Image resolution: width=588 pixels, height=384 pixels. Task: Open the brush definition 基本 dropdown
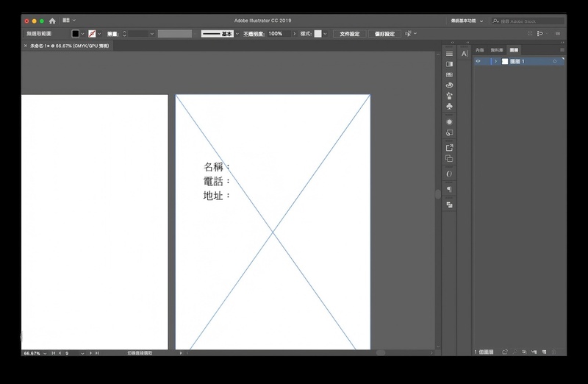(237, 34)
